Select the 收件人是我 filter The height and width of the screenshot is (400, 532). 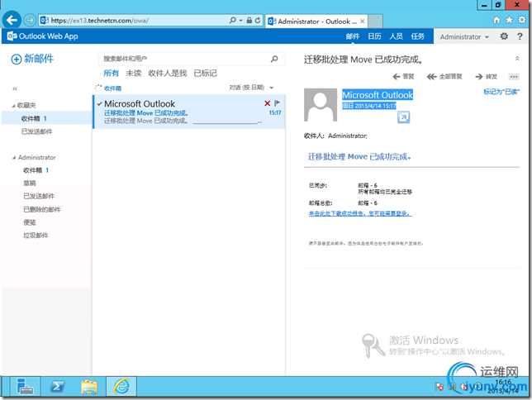pyautogui.click(x=167, y=73)
